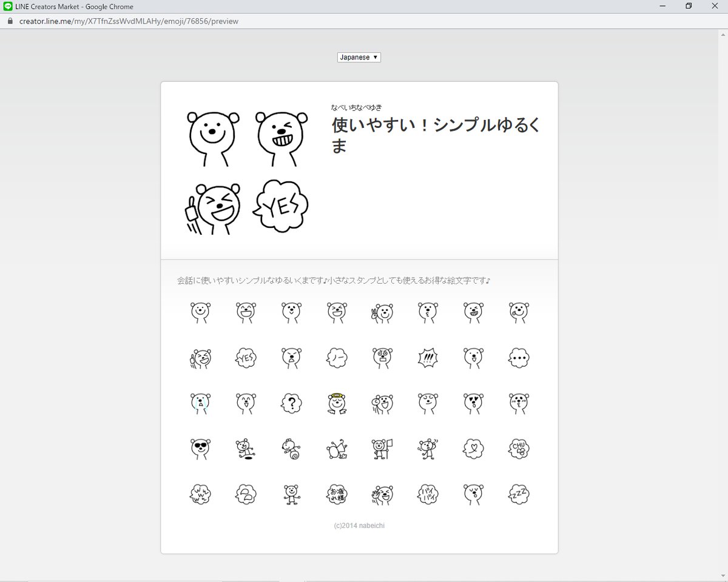This screenshot has width=728, height=582.
Task: Choose the お疲れ様 speech bubble emoji
Action: (337, 494)
